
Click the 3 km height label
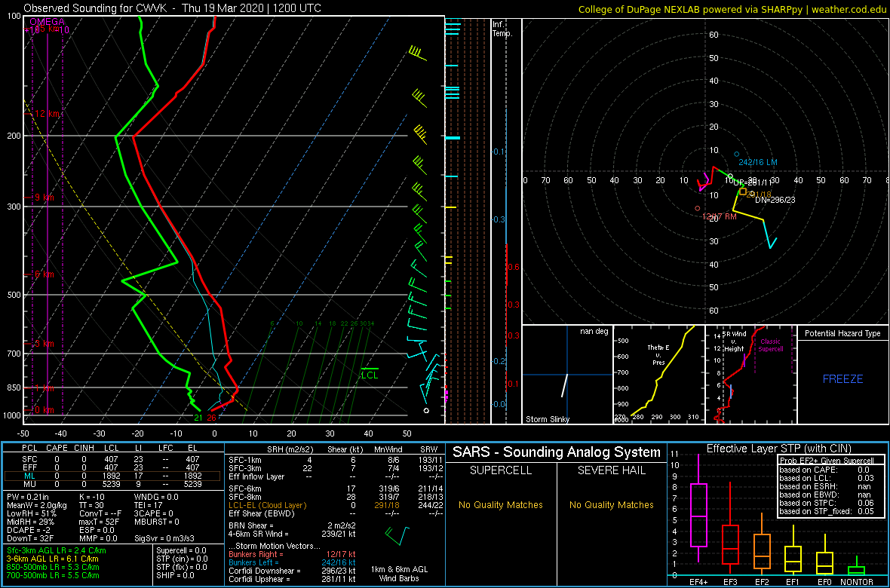pyautogui.click(x=44, y=344)
